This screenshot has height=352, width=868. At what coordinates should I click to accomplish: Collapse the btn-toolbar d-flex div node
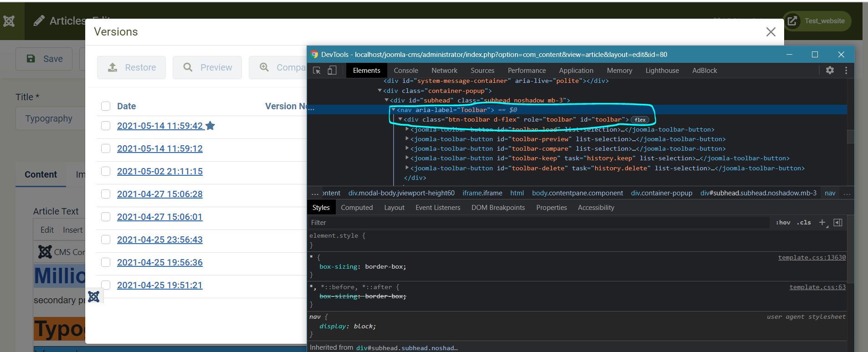tap(400, 119)
